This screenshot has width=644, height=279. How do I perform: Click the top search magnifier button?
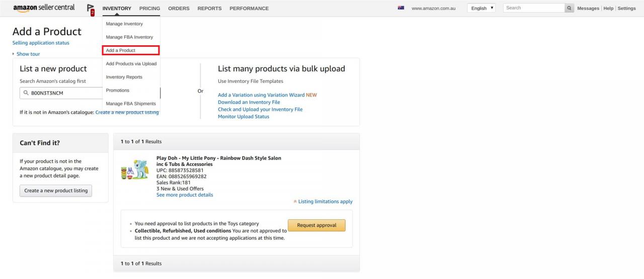click(x=570, y=8)
